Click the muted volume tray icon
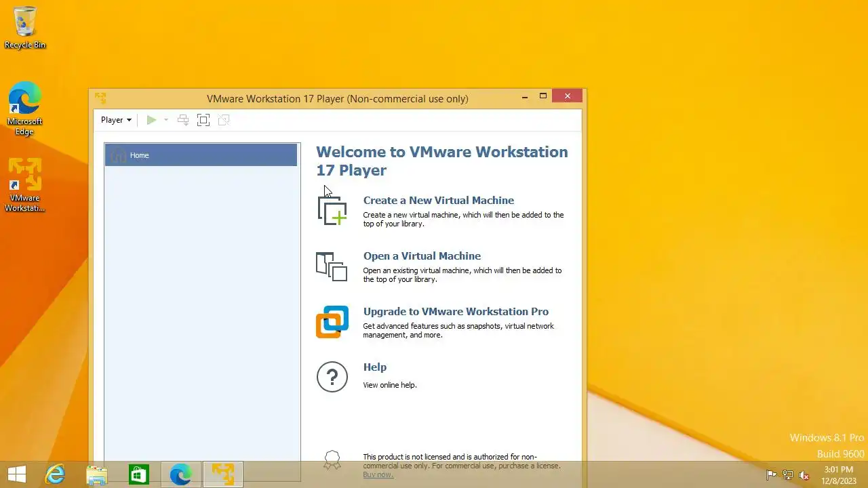 pos(804,475)
